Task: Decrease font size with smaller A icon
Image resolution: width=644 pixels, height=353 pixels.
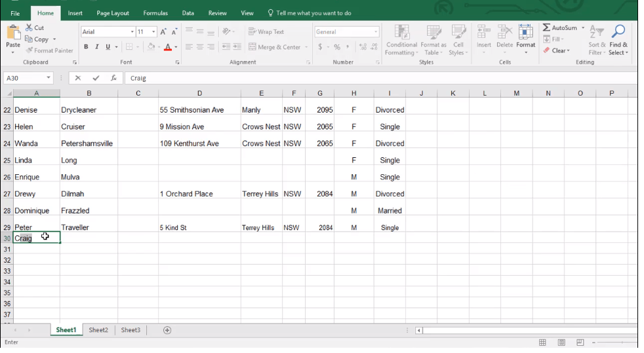Action: click(x=174, y=31)
